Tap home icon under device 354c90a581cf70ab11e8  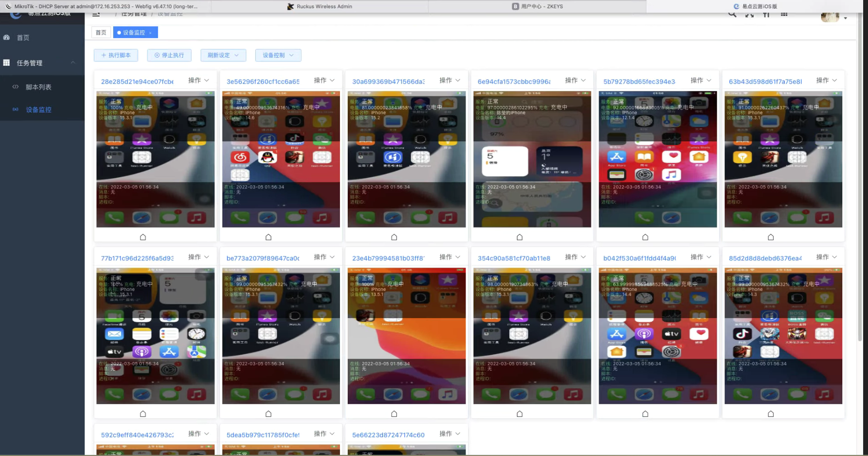click(x=519, y=414)
